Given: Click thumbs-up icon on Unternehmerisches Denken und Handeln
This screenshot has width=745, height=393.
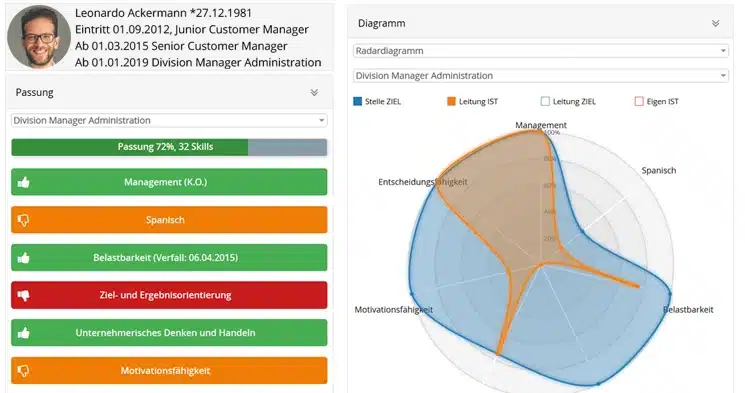Looking at the screenshot, I should (x=23, y=333).
